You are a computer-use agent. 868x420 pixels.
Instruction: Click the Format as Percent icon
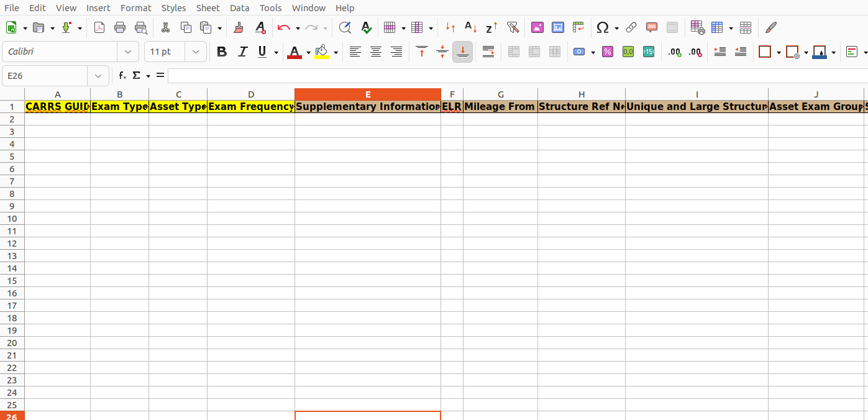(608, 52)
